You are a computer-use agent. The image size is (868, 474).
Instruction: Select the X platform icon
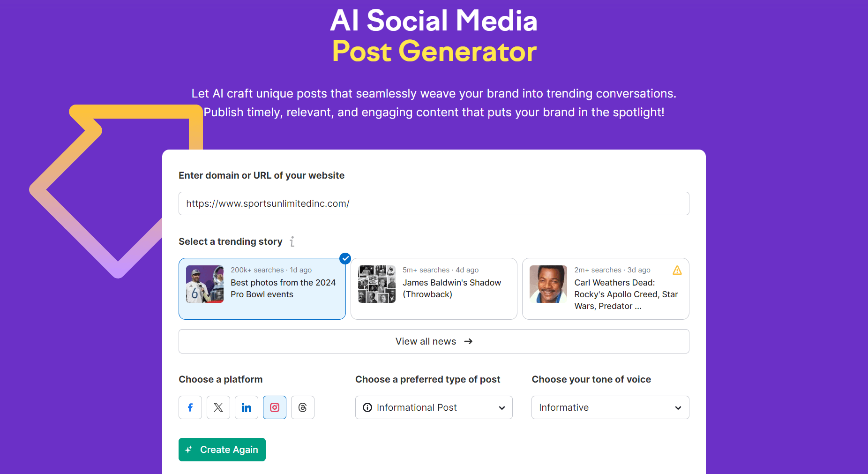(x=218, y=407)
